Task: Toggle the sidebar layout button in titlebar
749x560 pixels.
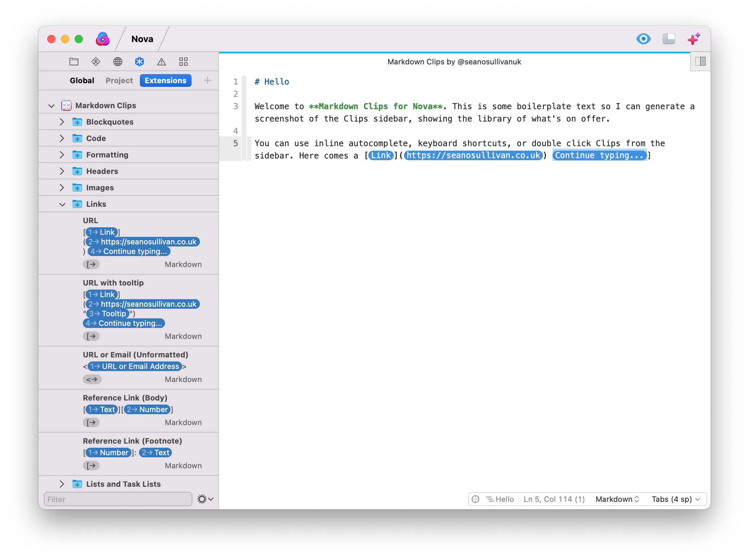Action: tap(669, 39)
